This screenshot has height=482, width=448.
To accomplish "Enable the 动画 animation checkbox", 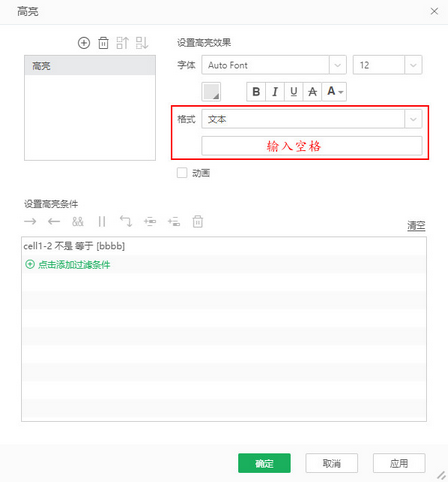I will 182,173.
